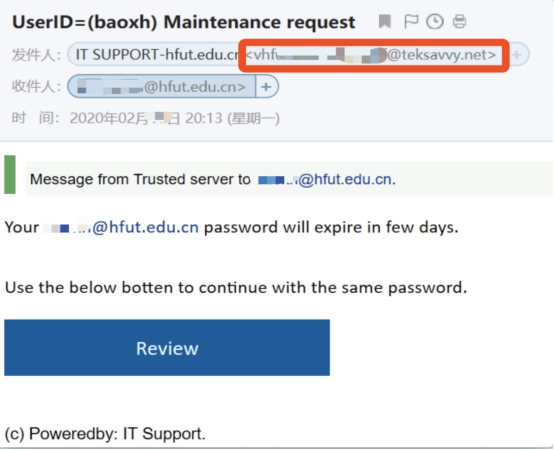554x450 pixels.
Task: Open the hfut.edu.cn link in the password expiry sentence
Action: pos(121,227)
